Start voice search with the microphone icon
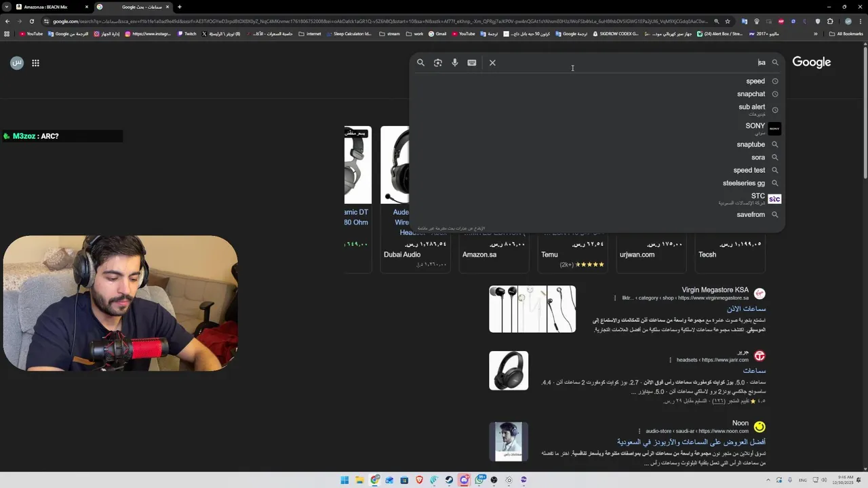This screenshot has height=488, width=868. click(x=455, y=62)
